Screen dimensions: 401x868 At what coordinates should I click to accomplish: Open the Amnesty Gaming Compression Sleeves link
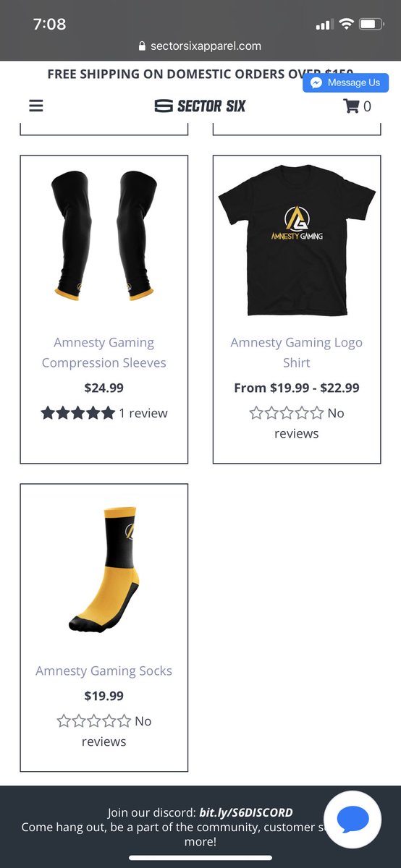(104, 352)
